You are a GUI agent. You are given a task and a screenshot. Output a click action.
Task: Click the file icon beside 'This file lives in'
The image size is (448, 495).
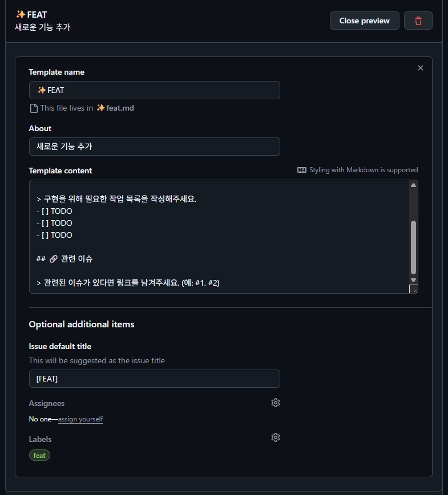pos(34,108)
